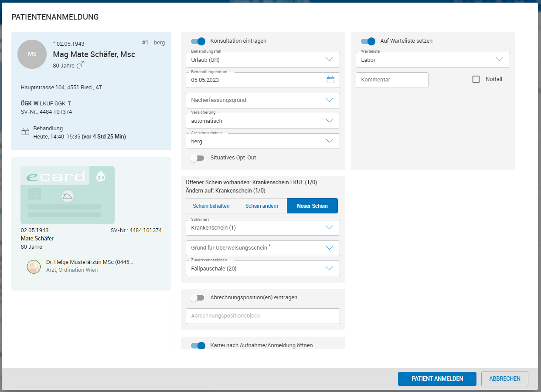Expand the Arztkennzeichen dropdown
This screenshot has width=541, height=392.
click(x=262, y=141)
